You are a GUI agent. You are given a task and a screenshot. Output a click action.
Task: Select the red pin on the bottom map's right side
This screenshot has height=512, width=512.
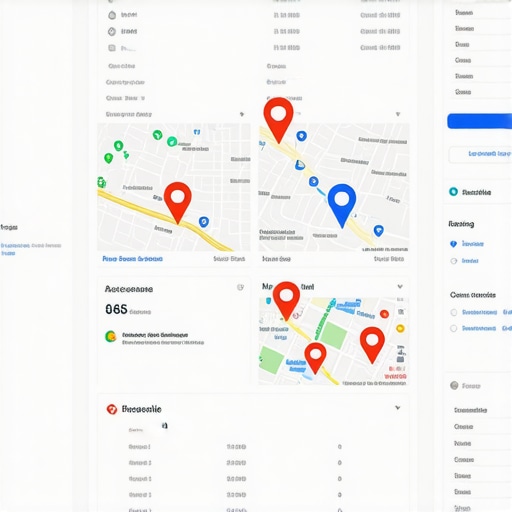pyautogui.click(x=372, y=345)
